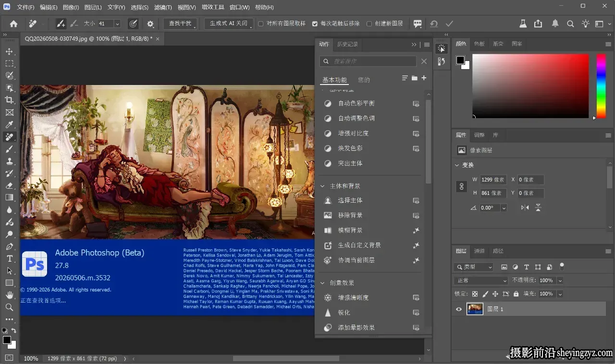Tick 创建新图层 checkbox
This screenshot has width=615, height=364.
[x=369, y=24]
